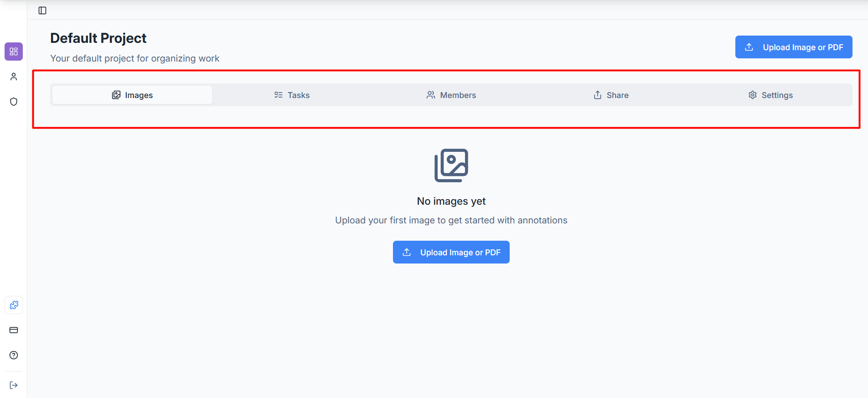This screenshot has height=398, width=868.
Task: Open the purple dashboard grid icon
Action: coord(14,52)
